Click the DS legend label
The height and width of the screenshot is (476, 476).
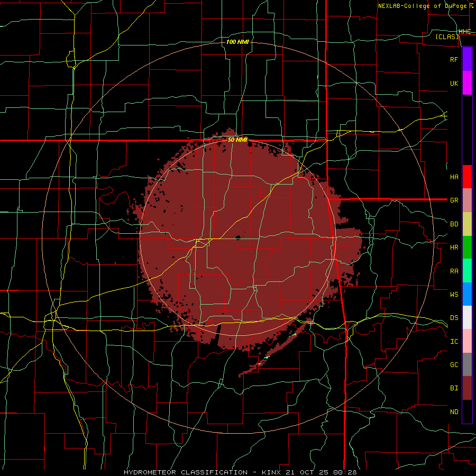point(454,318)
